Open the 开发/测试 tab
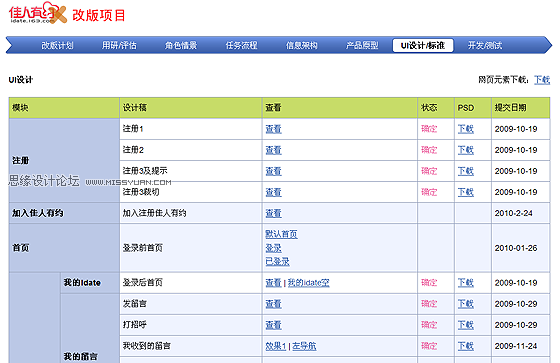Screen dimensions: 560x363 pyautogui.click(x=485, y=46)
